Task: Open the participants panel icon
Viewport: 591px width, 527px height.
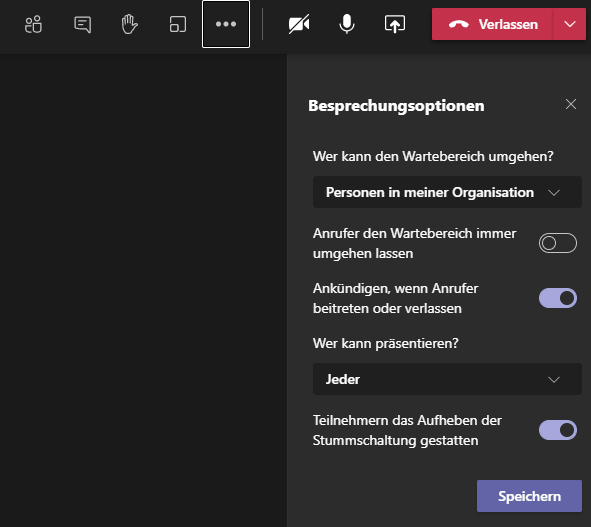Action: (x=34, y=25)
